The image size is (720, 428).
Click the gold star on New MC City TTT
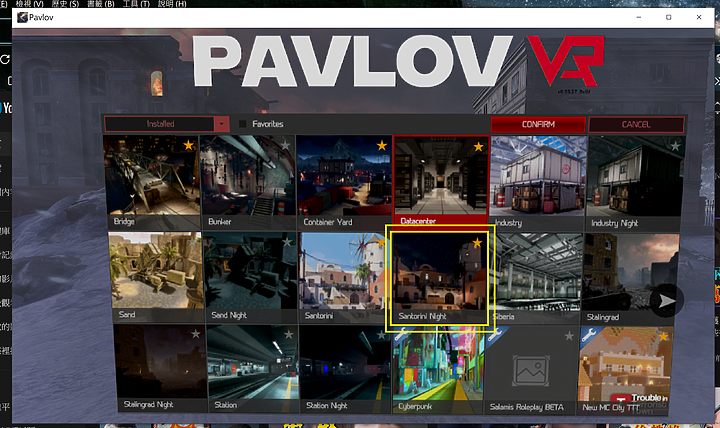point(664,337)
